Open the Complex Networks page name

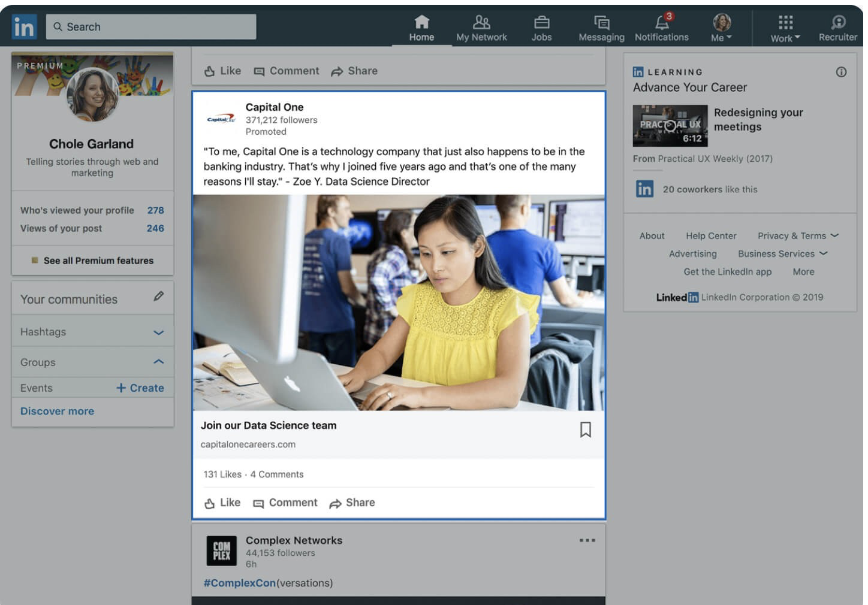(x=294, y=540)
